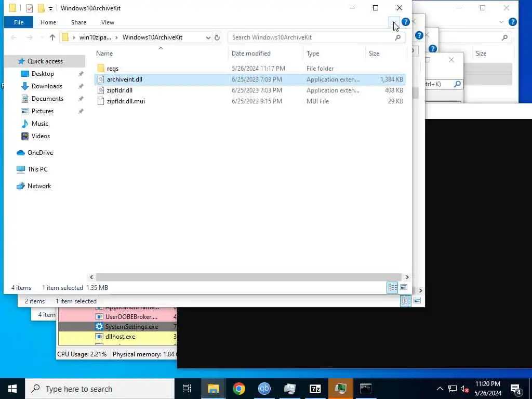532x399 pixels.
Task: Open Pictures in the navigation pane
Action: coord(43,111)
